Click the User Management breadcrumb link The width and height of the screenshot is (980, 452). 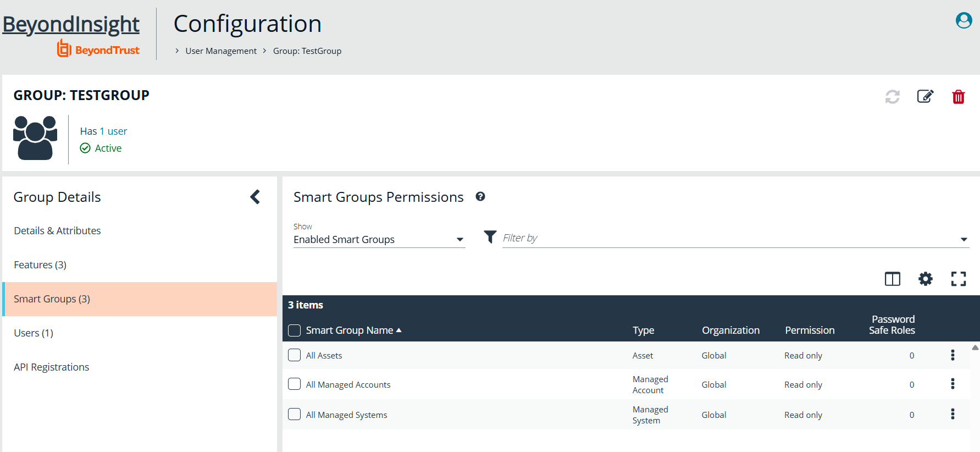[x=220, y=51]
